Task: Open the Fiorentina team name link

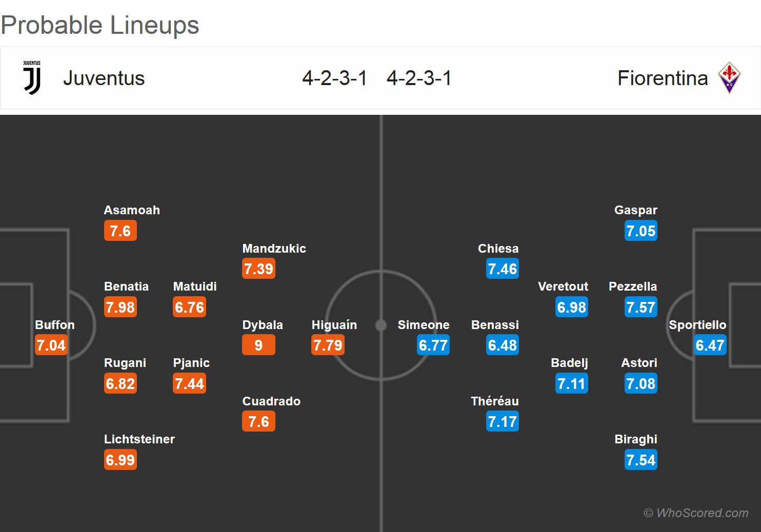Action: (x=663, y=78)
